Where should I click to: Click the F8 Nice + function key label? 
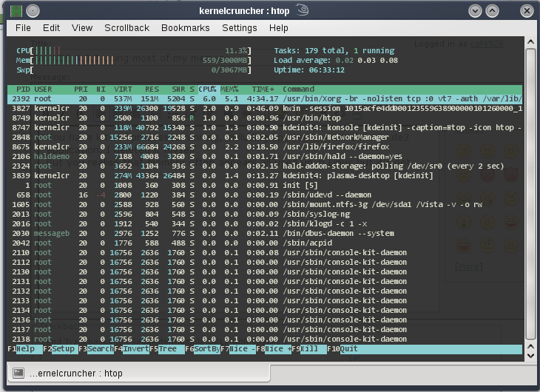[274, 349]
